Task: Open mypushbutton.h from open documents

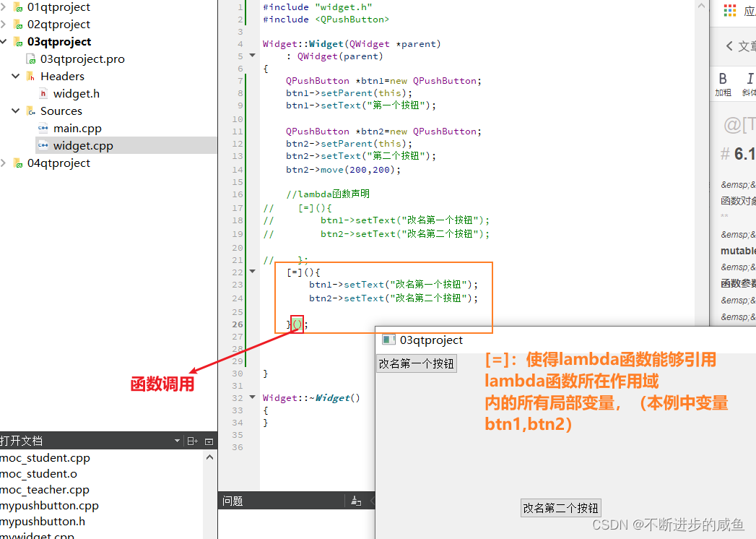Action: pos(43,521)
